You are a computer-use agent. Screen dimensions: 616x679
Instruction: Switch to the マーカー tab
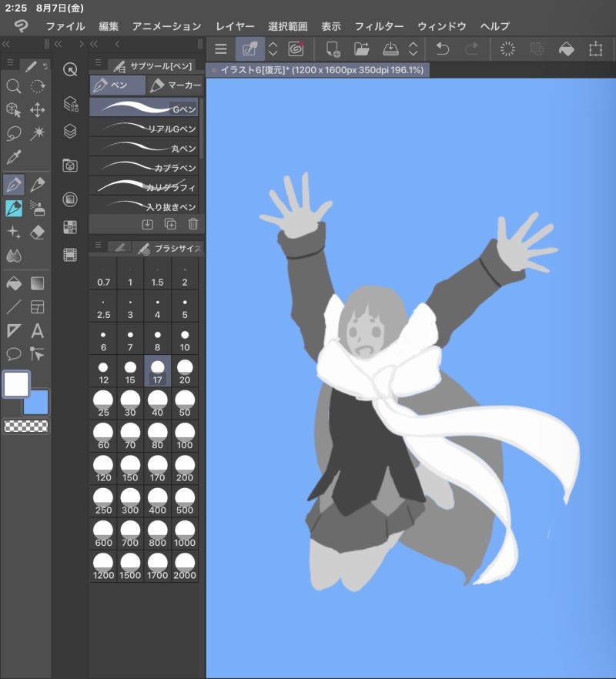point(176,85)
